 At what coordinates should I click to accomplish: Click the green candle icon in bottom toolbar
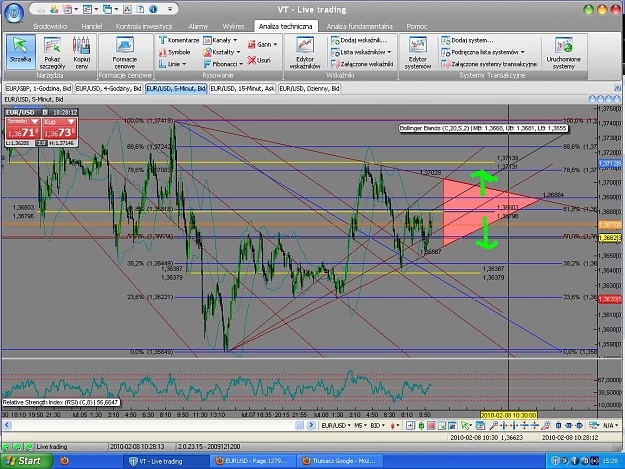(x=421, y=426)
